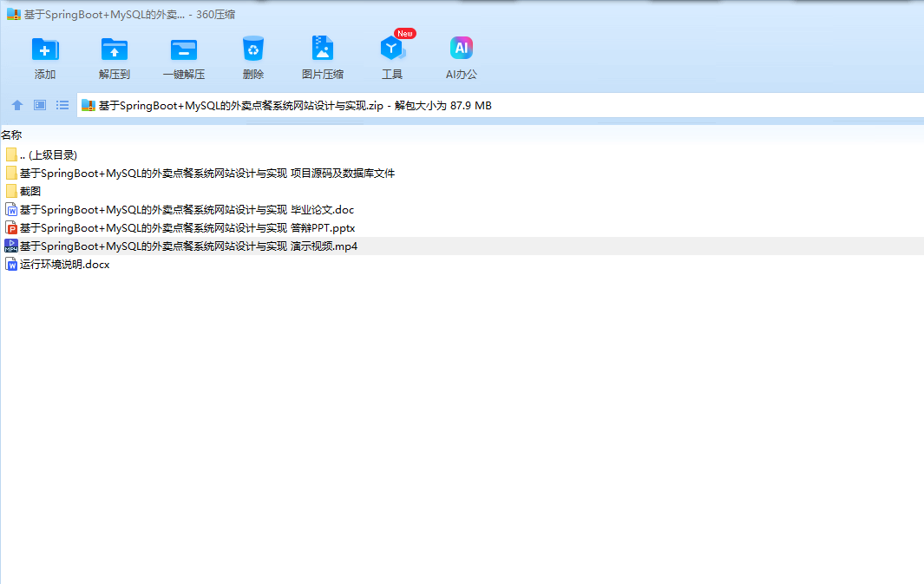The height and width of the screenshot is (584, 924).
Task: Select the .. (上级目录) parent folder row
Action: [x=462, y=155]
